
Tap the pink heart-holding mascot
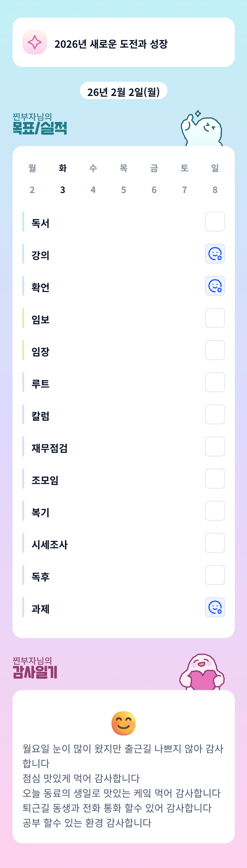202,672
